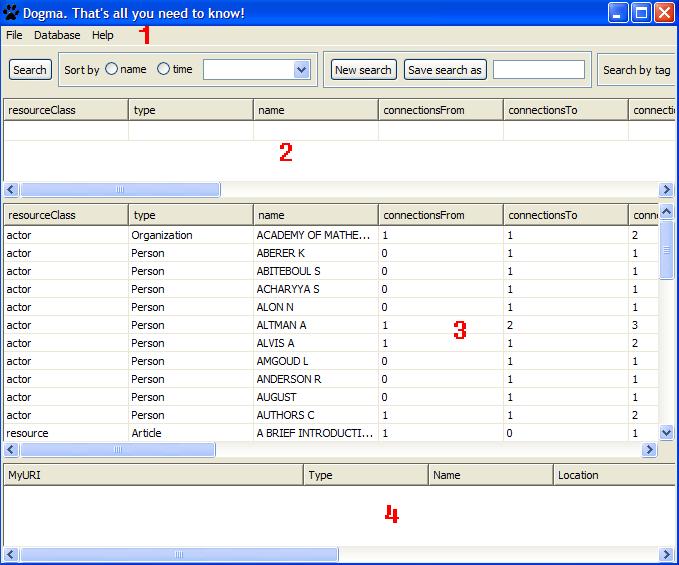Screen dimensions: 679x565
Task: Click left arrow of results horizontal scrollbar
Action: [11, 450]
